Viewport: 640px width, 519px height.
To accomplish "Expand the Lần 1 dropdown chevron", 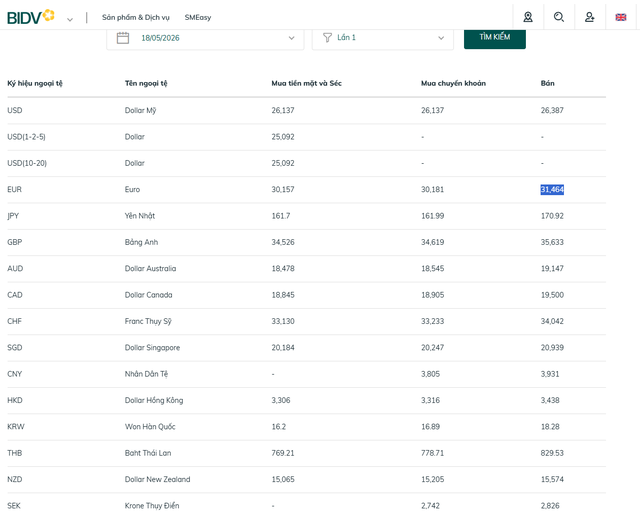I will 441,38.
